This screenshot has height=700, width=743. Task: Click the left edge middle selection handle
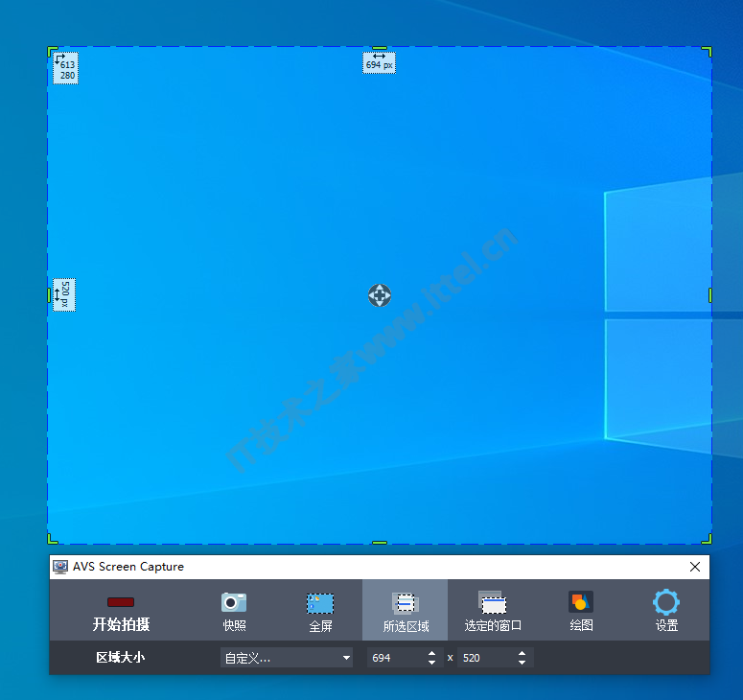point(49,295)
